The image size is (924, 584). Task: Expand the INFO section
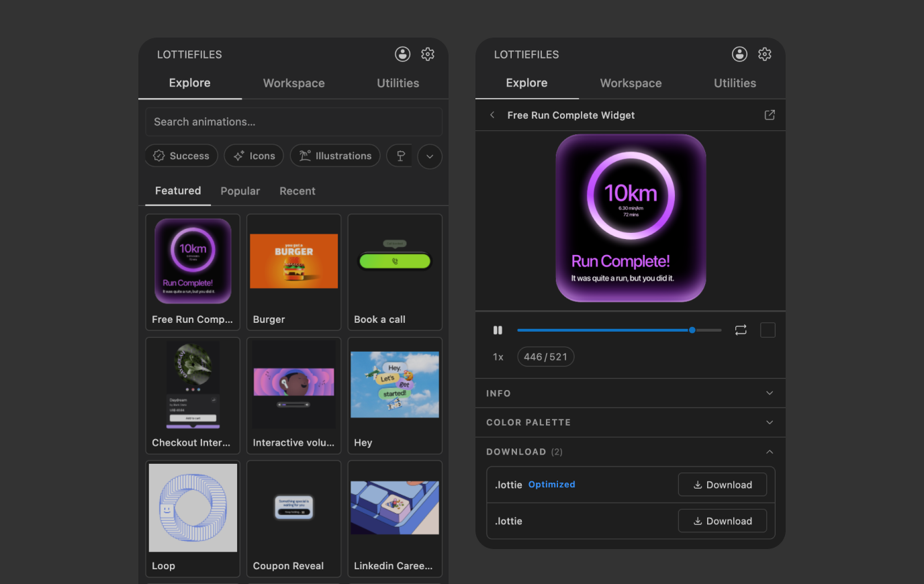click(631, 393)
